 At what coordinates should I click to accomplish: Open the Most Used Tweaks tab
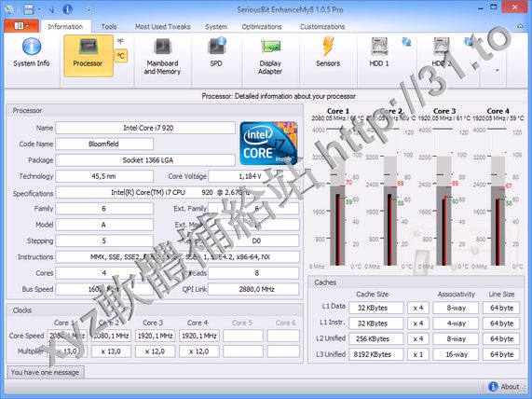(x=162, y=26)
